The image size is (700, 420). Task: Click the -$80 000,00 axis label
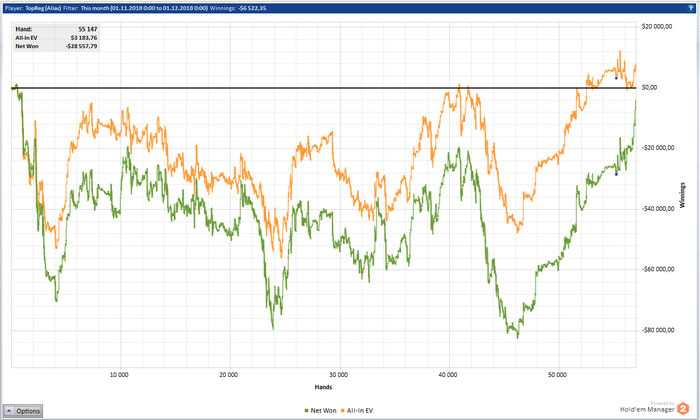click(658, 330)
